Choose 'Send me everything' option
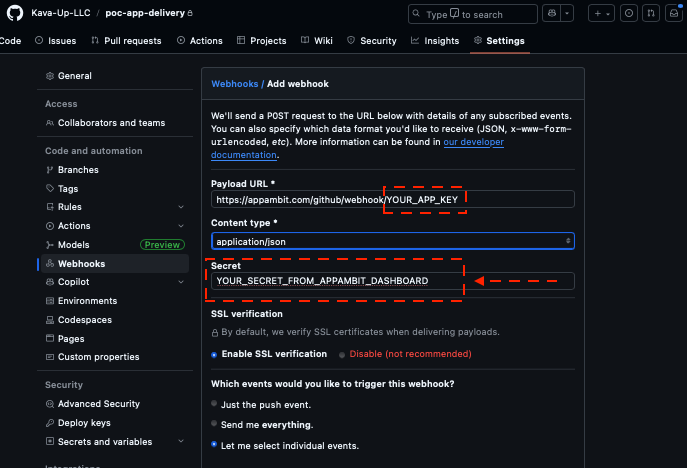This screenshot has width=687, height=468. [x=214, y=425]
